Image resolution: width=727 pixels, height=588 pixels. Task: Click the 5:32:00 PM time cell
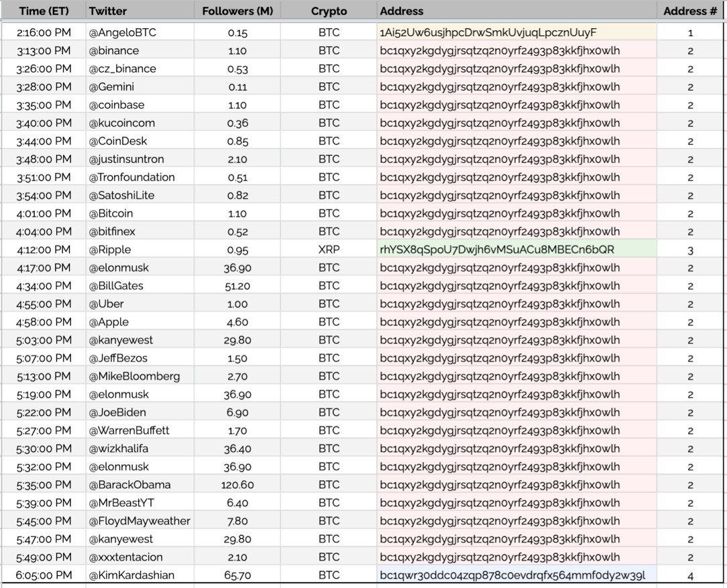tap(44, 466)
